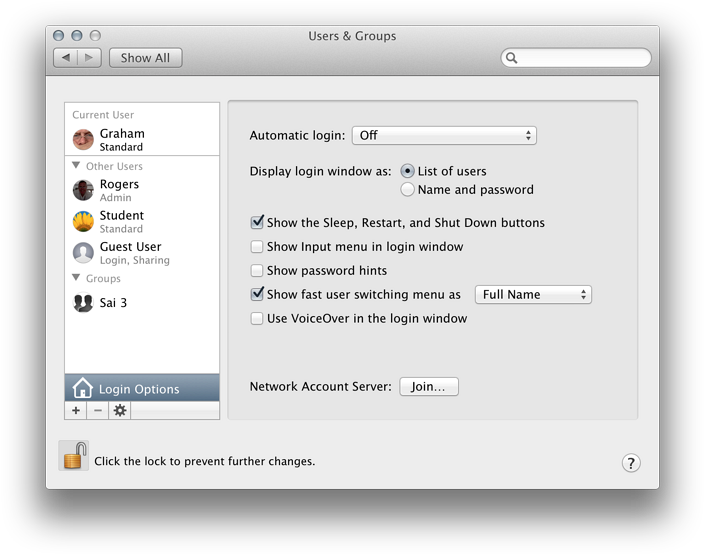The image size is (704, 554).
Task: Click the Join… network server button
Action: 429,387
